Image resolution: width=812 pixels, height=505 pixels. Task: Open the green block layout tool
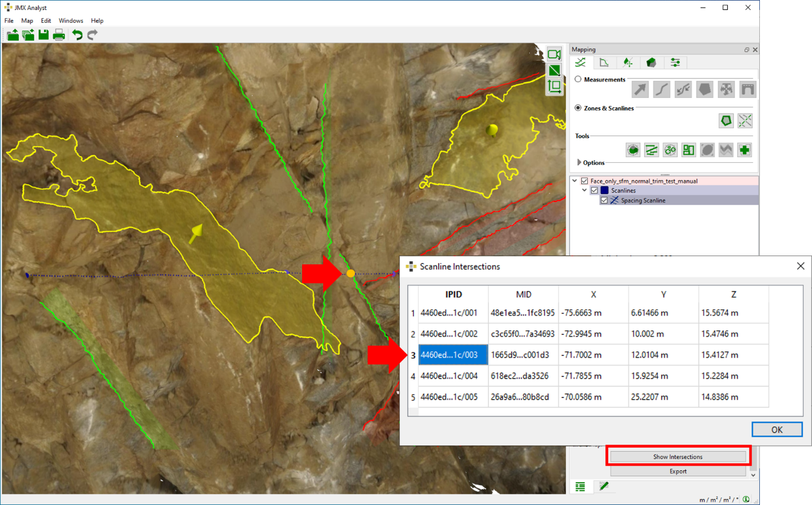coord(689,149)
